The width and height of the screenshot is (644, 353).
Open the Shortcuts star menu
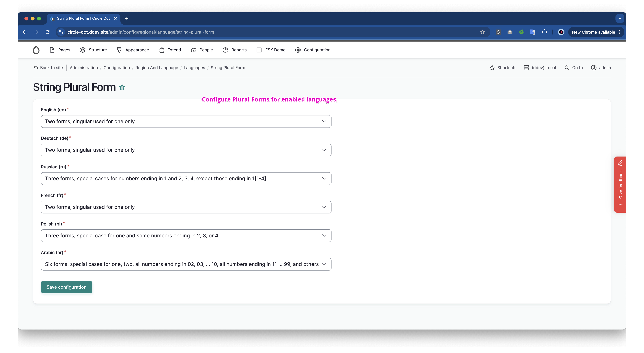click(503, 68)
